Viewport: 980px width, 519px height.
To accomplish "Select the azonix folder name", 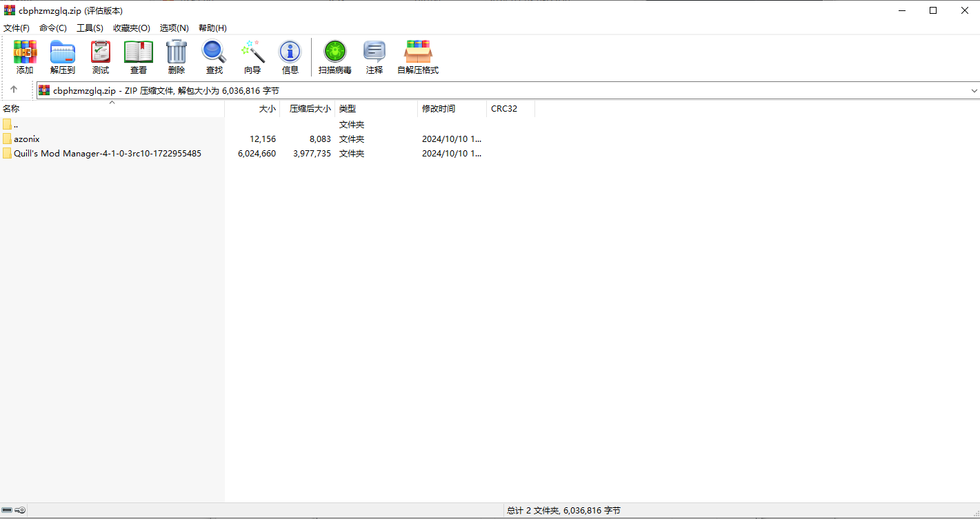I will click(x=27, y=139).
